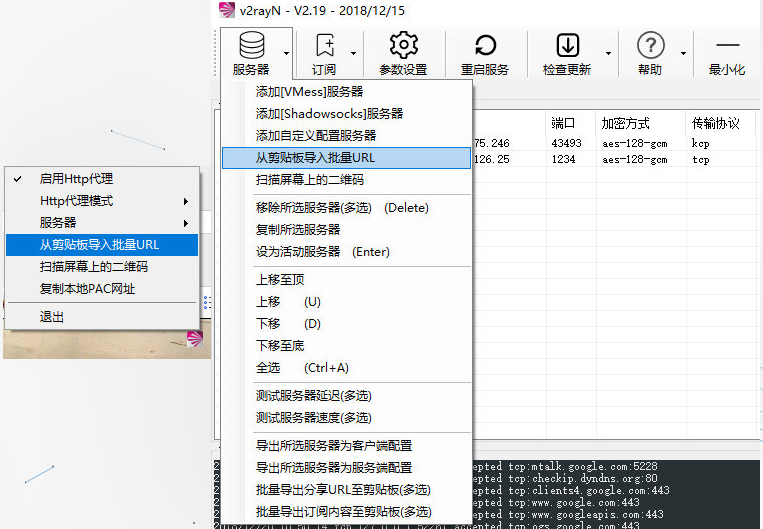Click the v2rayN tray icon

[x=195, y=339]
